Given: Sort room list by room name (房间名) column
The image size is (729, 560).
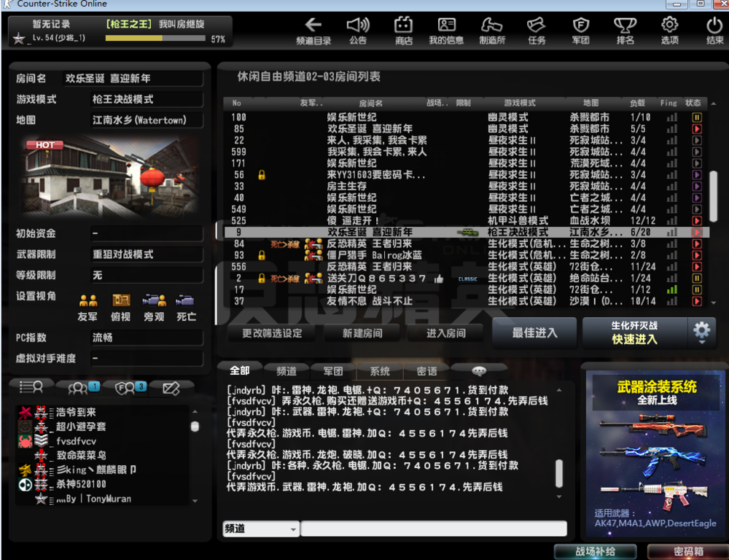Looking at the screenshot, I should 370,103.
